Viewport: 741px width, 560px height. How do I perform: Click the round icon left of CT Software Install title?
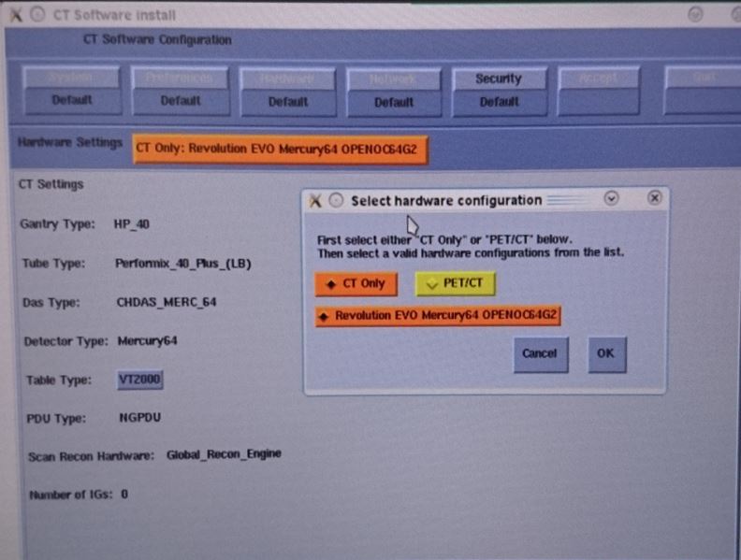point(36,14)
